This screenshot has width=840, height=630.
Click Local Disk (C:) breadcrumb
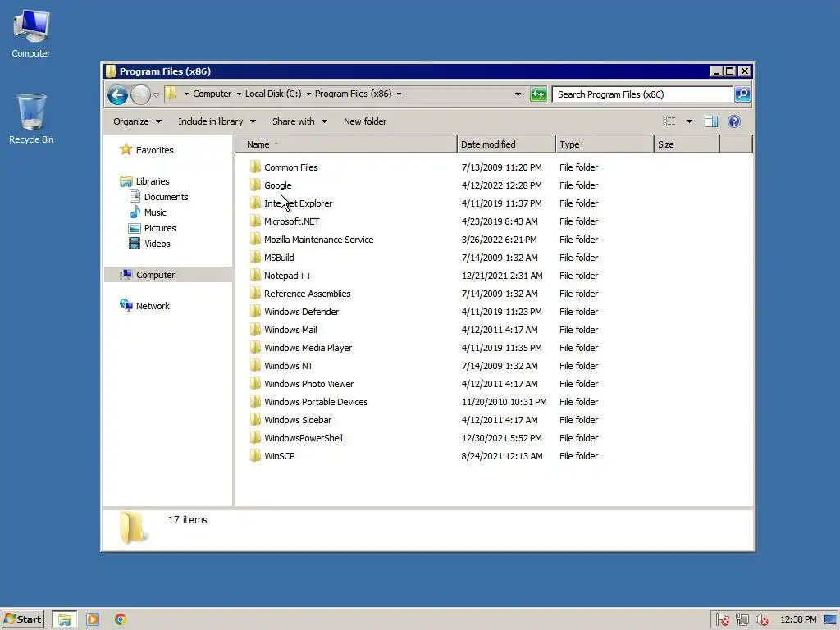point(273,94)
